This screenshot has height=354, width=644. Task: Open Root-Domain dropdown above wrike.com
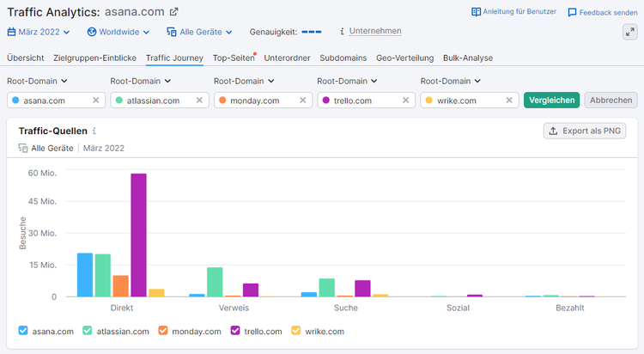tap(451, 81)
